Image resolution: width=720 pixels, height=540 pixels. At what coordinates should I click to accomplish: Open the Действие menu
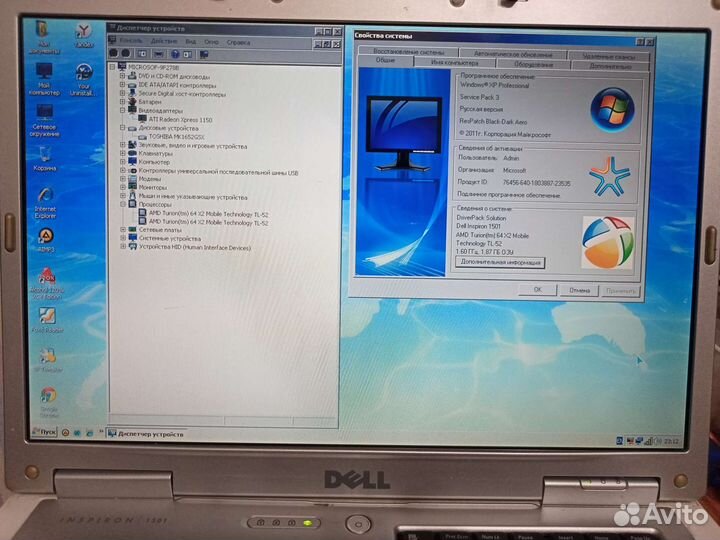point(164,41)
